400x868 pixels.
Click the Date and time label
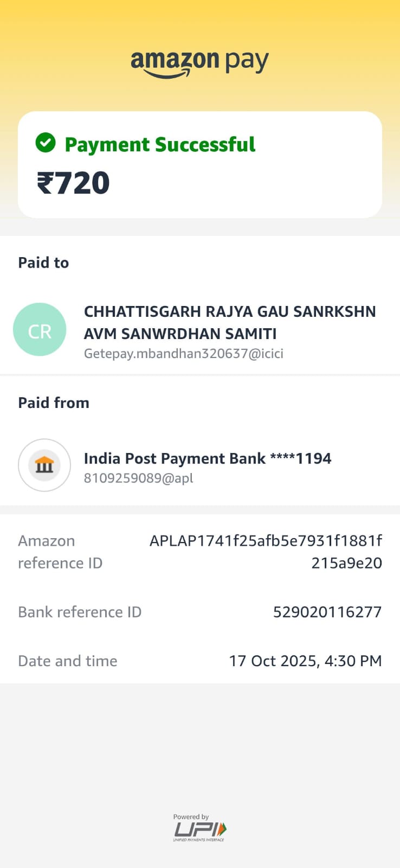coord(68,661)
